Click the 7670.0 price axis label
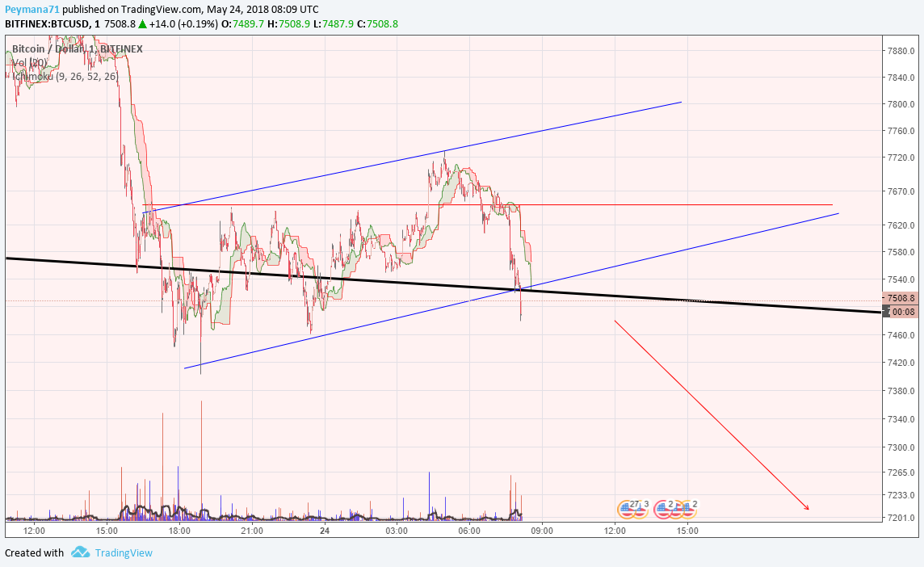This screenshot has height=567, width=924. coord(901,191)
